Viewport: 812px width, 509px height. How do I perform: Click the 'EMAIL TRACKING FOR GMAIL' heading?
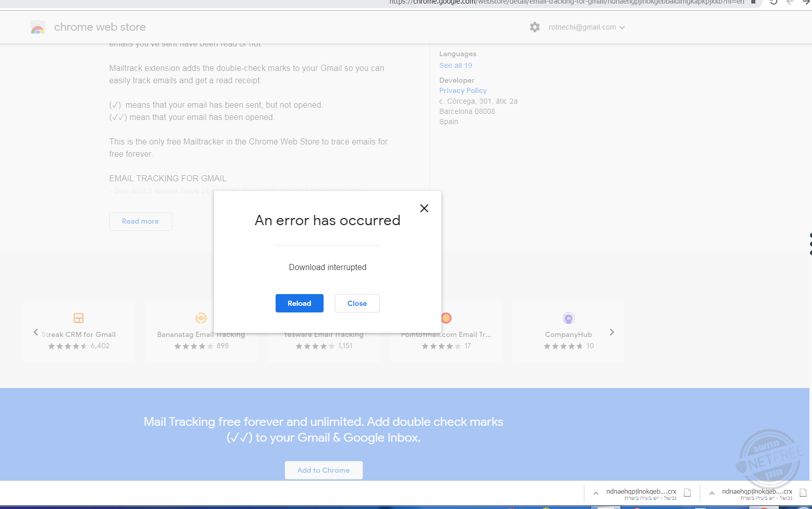tap(168, 179)
